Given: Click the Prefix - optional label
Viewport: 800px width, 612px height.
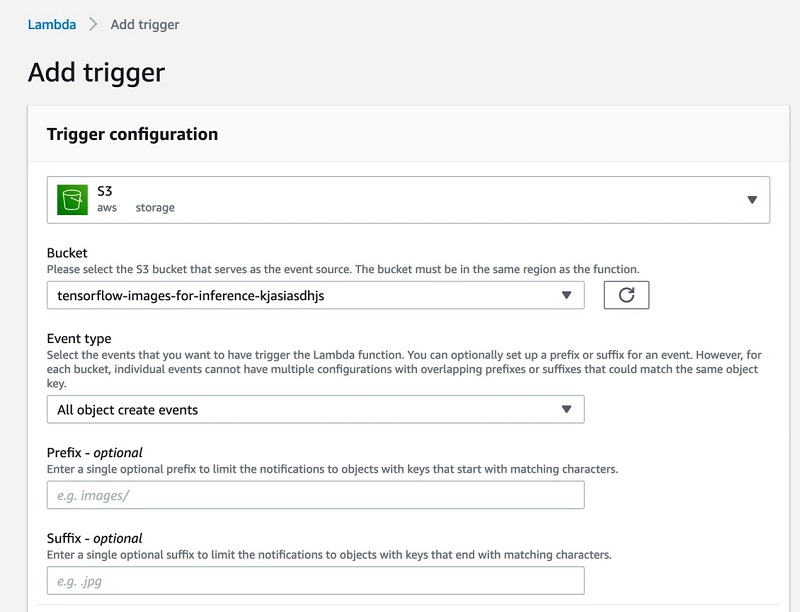Looking at the screenshot, I should [94, 452].
